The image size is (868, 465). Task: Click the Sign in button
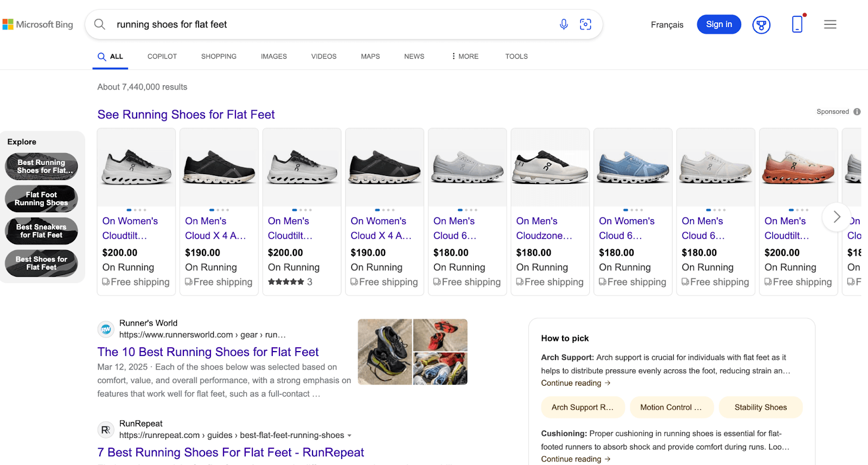[719, 24]
